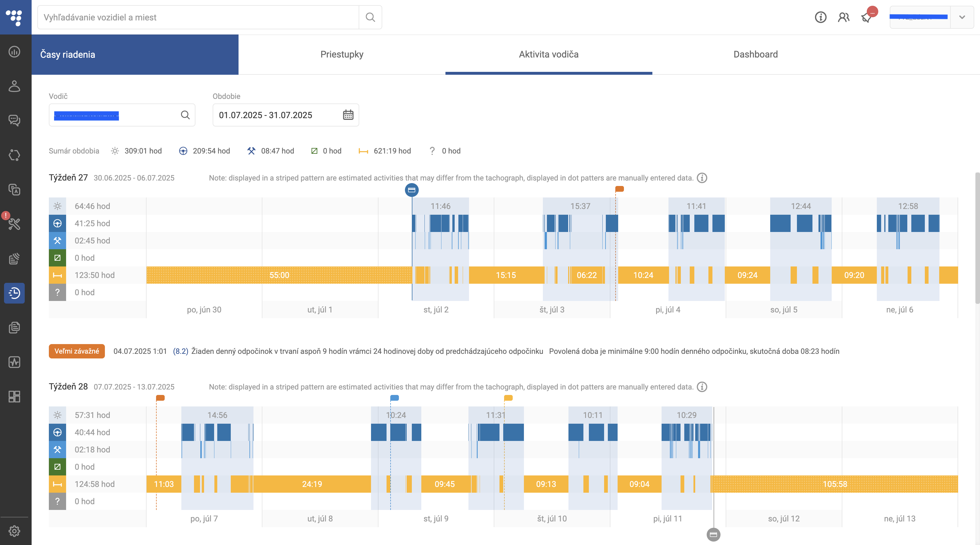The width and height of the screenshot is (980, 545).
Task: Click the (8.2) violation reference link
Action: click(181, 351)
